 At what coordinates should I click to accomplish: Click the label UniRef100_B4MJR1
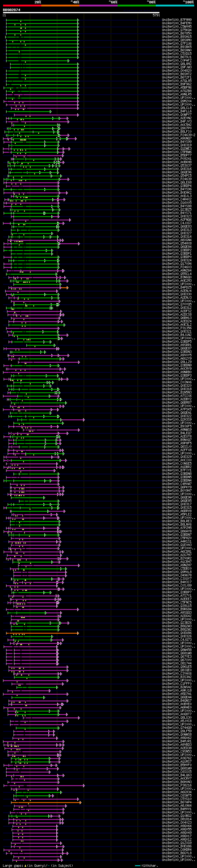coord(177,741)
